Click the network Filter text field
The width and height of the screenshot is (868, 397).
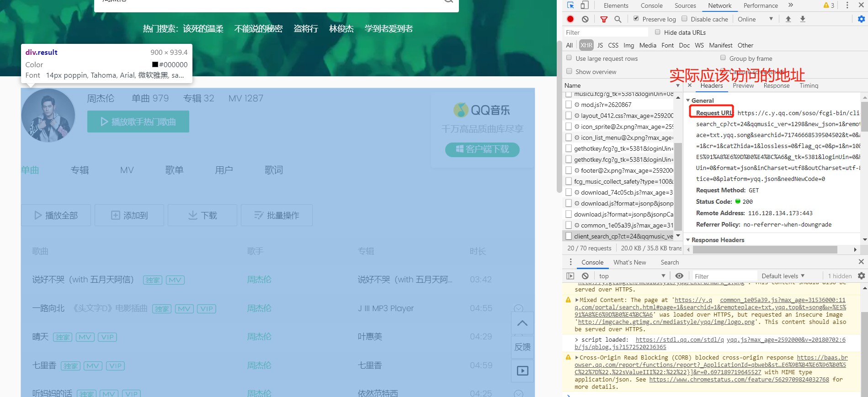tap(606, 32)
